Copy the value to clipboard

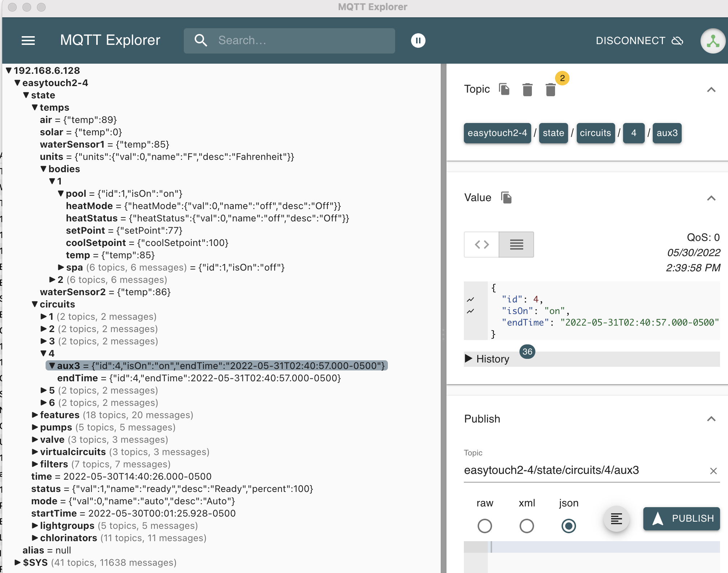pyautogui.click(x=506, y=198)
